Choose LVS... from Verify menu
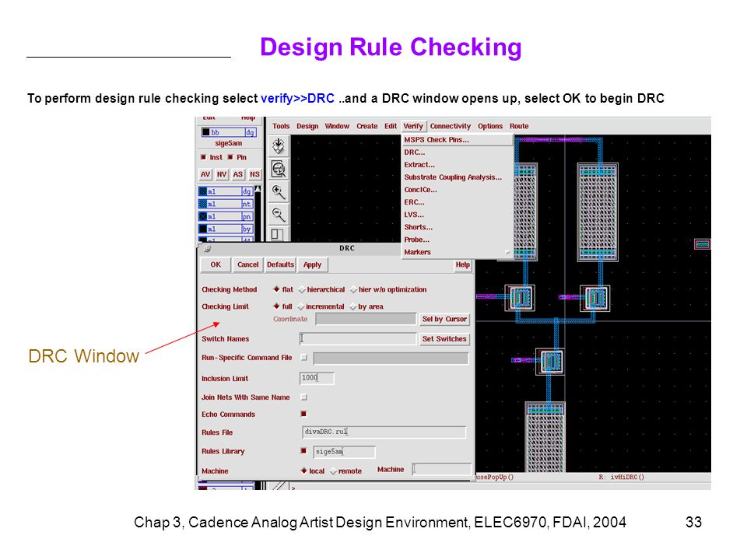The image size is (747, 560). [458, 215]
